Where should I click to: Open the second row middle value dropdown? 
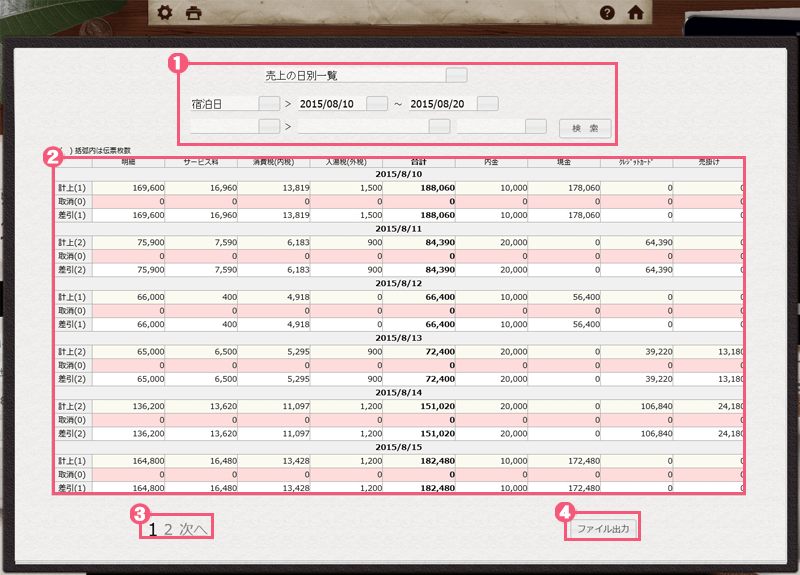(x=439, y=126)
